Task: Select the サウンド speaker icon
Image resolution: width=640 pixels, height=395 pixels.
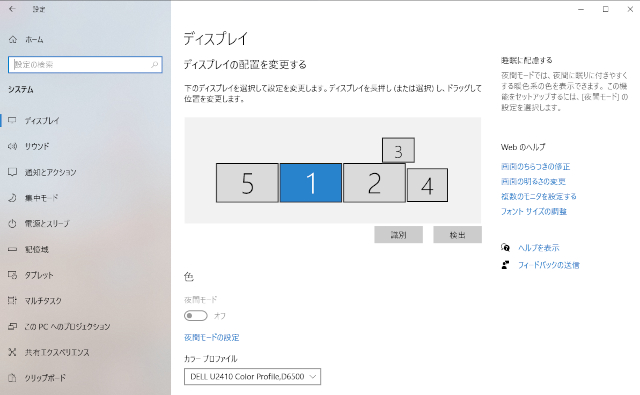Action: click(12, 146)
